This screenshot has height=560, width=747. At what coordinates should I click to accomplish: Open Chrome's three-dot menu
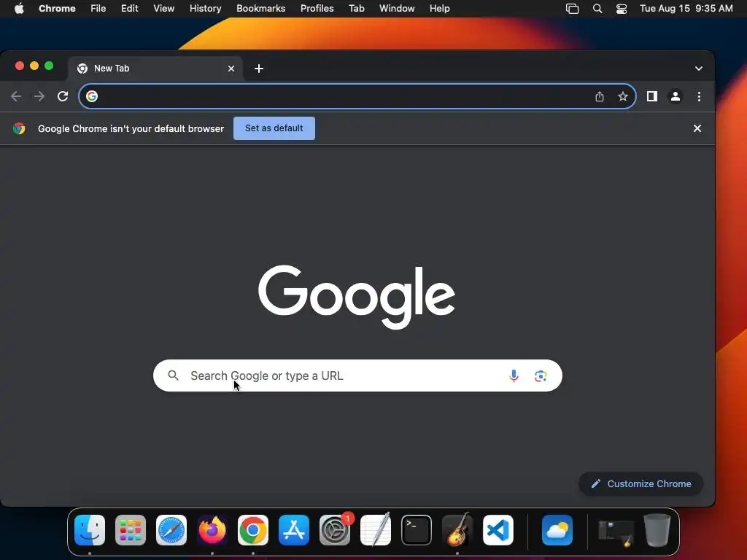pyautogui.click(x=699, y=97)
